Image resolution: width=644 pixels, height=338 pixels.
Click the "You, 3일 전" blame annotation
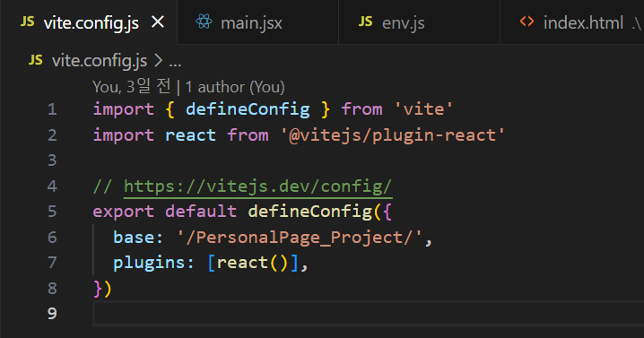tap(132, 87)
